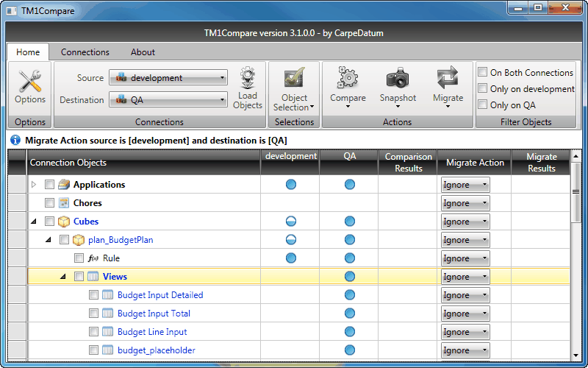Viewport: 588px width, 368px height.
Task: Click the Views QA status circle
Action: pyautogui.click(x=350, y=277)
